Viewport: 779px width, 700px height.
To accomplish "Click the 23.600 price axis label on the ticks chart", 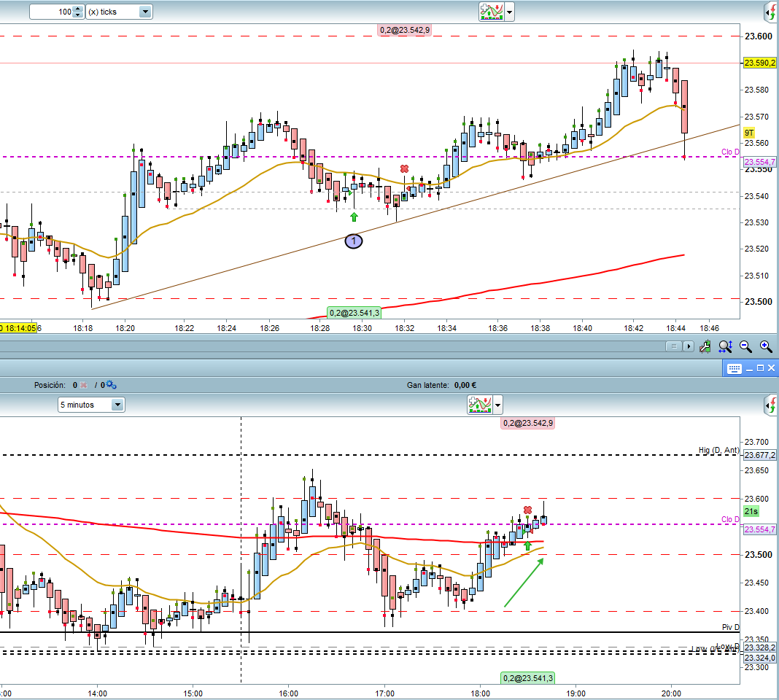I will pyautogui.click(x=759, y=36).
